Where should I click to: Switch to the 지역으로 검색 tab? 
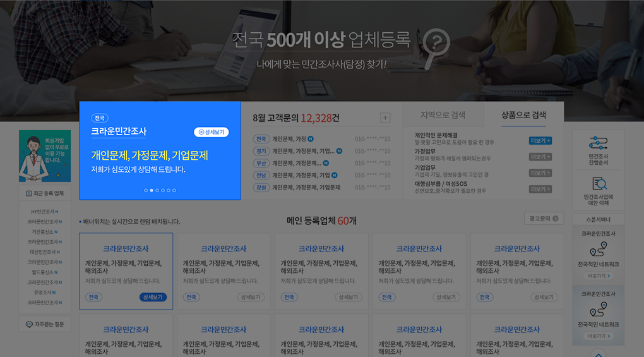pos(443,115)
